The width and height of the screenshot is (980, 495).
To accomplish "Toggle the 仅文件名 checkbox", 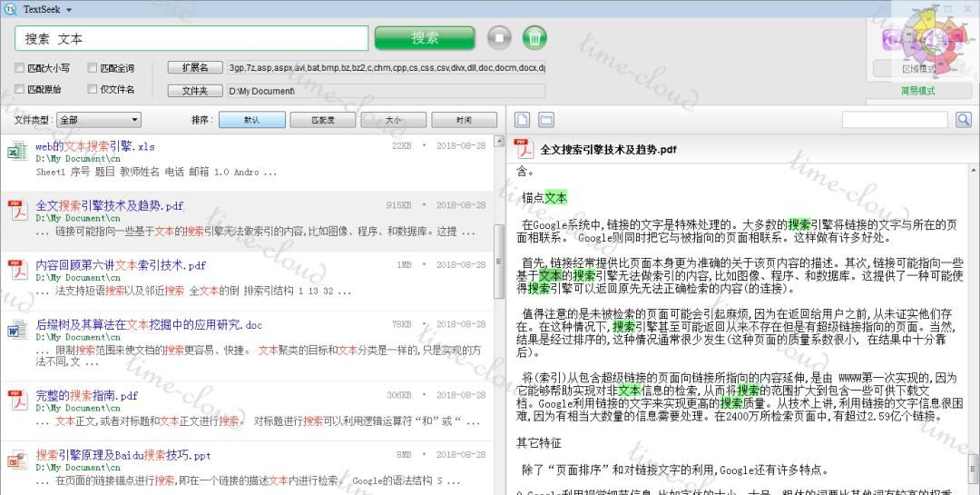I will 93,89.
